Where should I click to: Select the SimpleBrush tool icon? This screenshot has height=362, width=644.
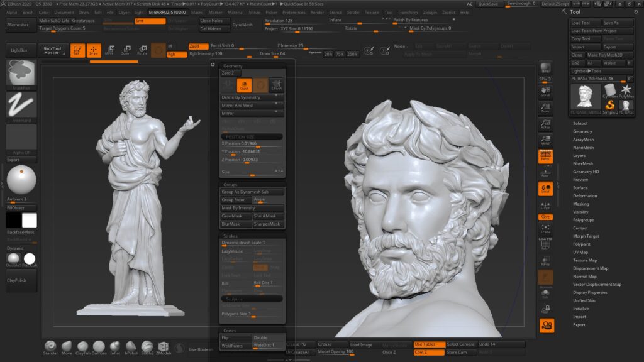point(609,106)
